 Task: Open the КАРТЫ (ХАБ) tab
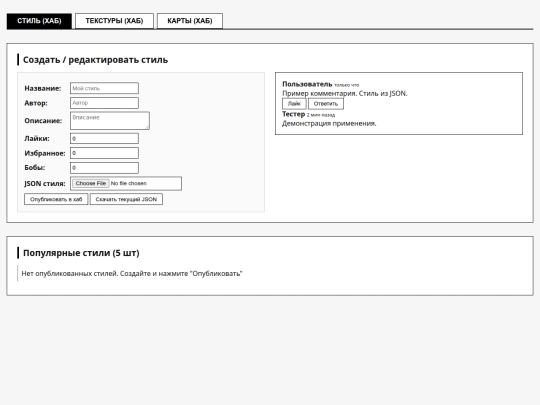190,21
